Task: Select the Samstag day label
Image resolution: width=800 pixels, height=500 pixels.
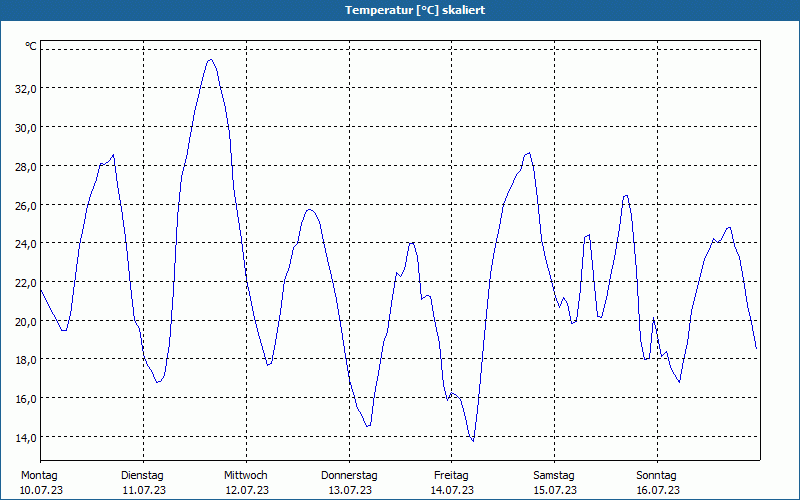Action: pyautogui.click(x=554, y=475)
